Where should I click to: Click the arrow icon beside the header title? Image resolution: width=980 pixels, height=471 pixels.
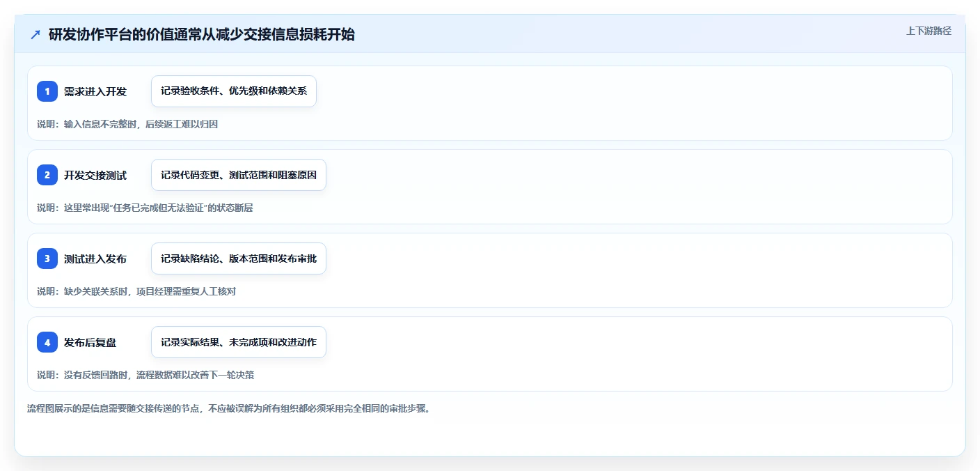[x=35, y=35]
